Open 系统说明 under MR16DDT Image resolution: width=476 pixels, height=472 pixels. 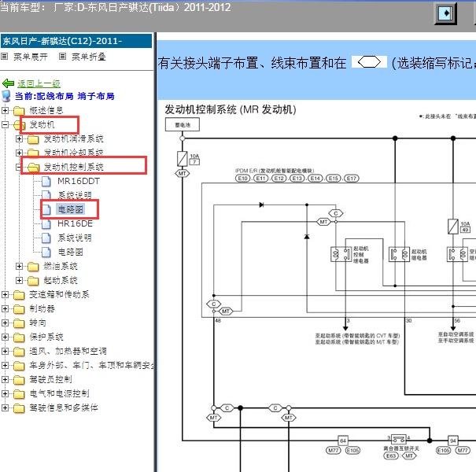pyautogui.click(x=75, y=195)
